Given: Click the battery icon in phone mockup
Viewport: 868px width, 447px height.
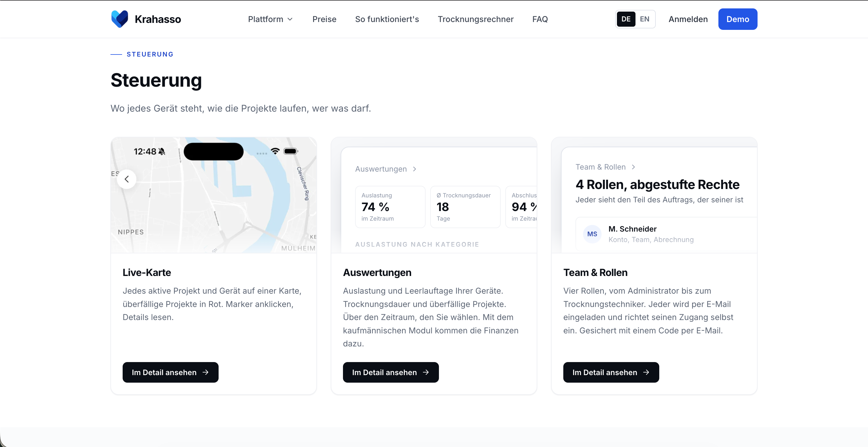Looking at the screenshot, I should point(290,151).
